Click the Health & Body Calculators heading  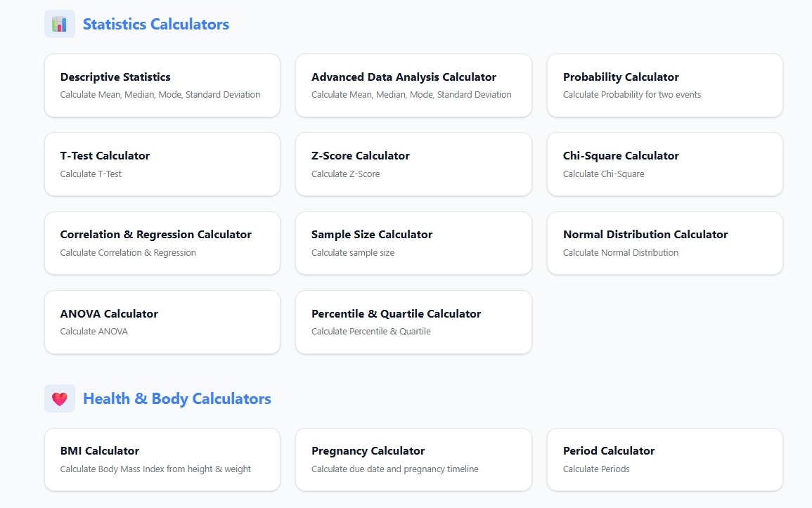pos(176,398)
